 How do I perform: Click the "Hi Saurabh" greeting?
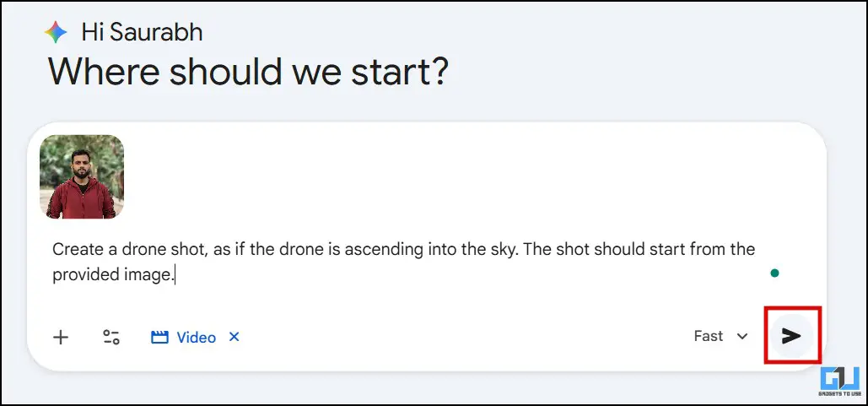point(142,33)
